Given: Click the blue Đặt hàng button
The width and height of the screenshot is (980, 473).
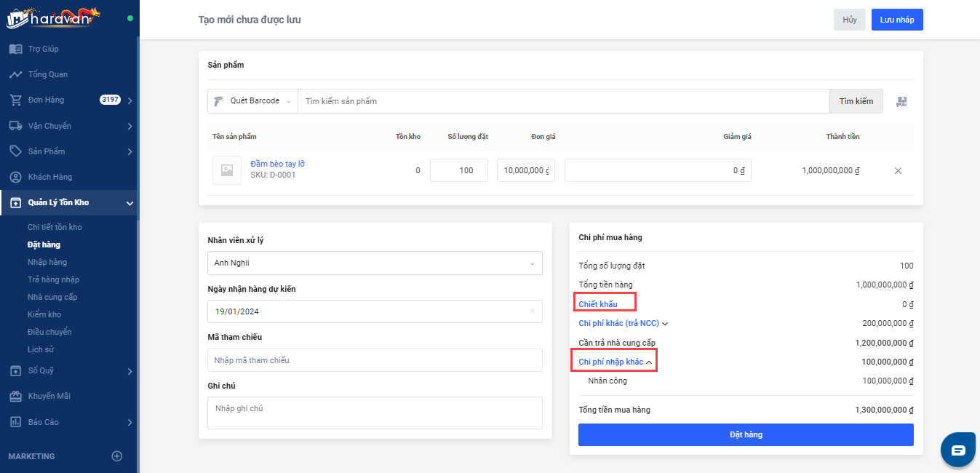Looking at the screenshot, I should click(746, 434).
